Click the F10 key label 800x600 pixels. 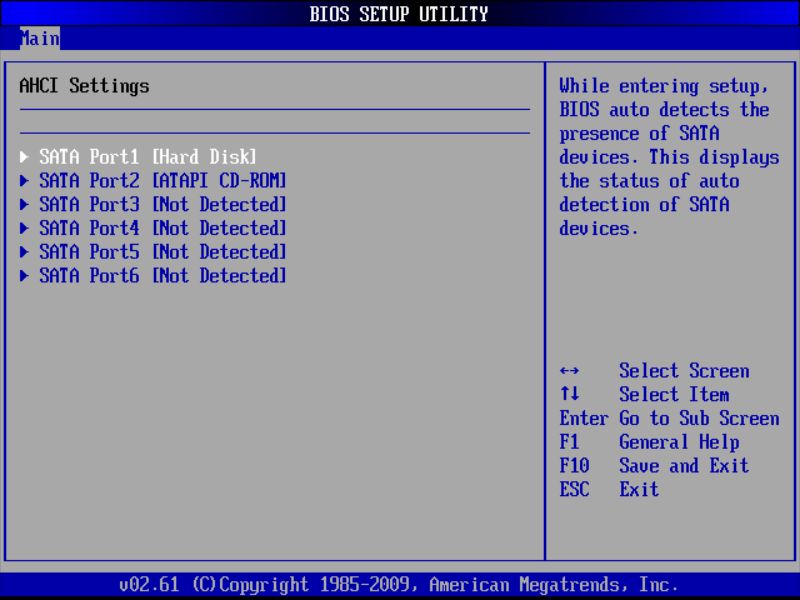574,466
